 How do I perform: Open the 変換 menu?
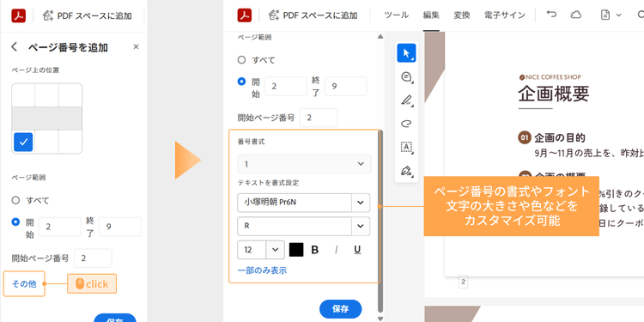[462, 15]
